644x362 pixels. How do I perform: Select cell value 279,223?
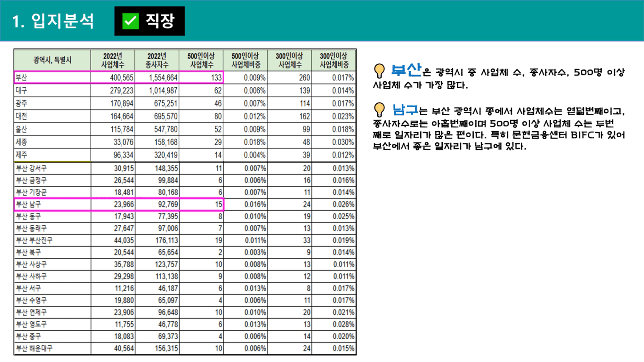(x=122, y=91)
